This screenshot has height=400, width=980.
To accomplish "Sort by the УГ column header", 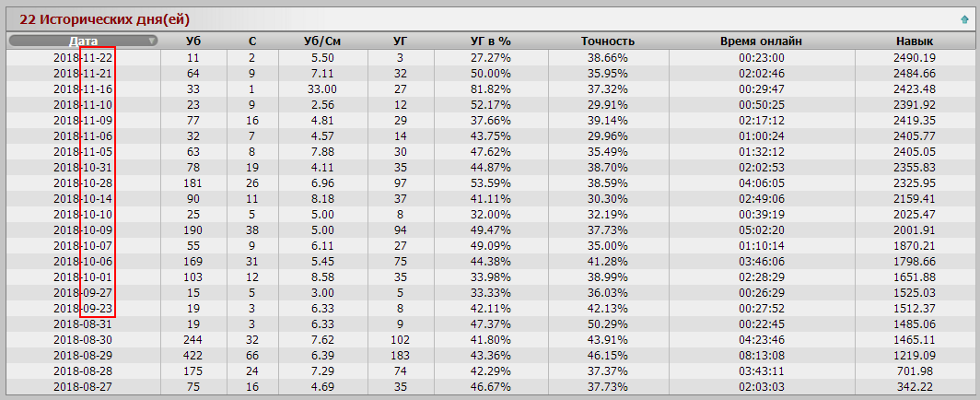I will coord(401,41).
